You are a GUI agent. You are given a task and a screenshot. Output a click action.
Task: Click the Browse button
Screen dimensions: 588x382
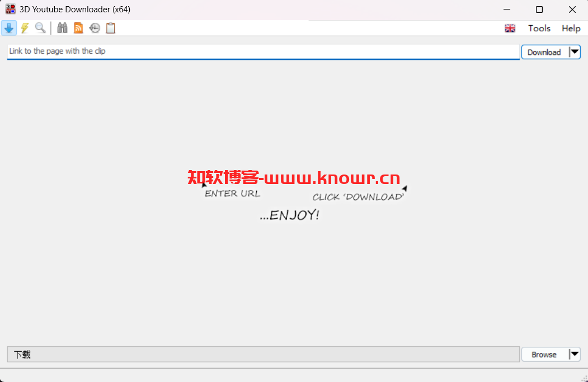pos(544,354)
